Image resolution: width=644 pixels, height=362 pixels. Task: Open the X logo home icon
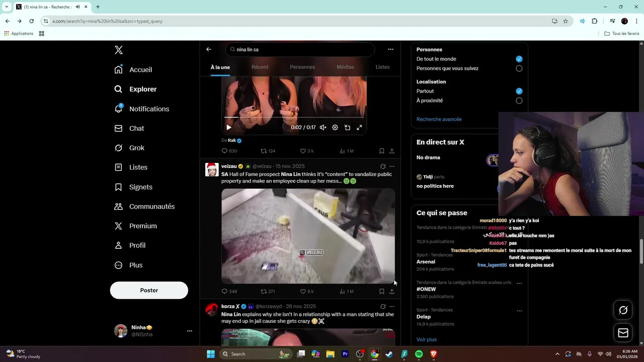pos(119,50)
